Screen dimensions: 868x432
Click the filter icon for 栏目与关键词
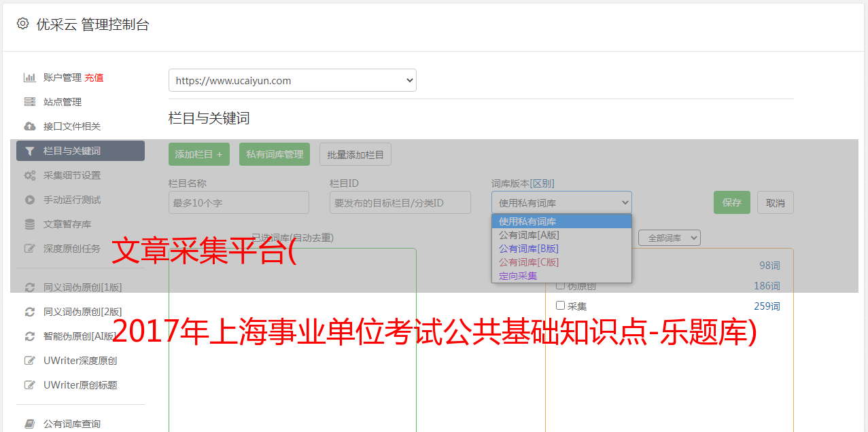click(30, 151)
